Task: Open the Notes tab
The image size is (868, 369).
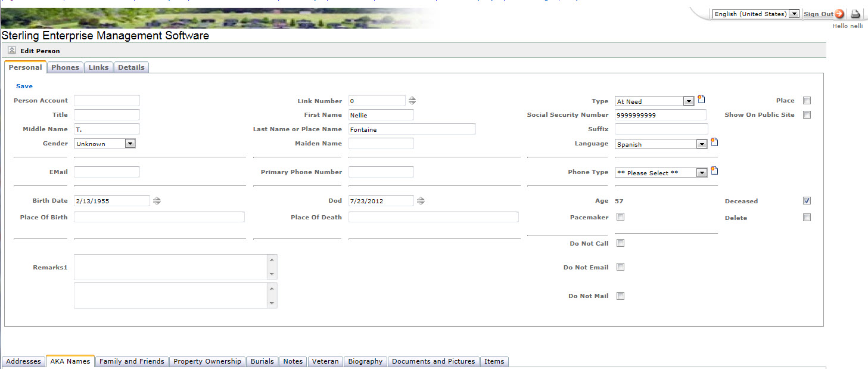Action: click(x=293, y=361)
